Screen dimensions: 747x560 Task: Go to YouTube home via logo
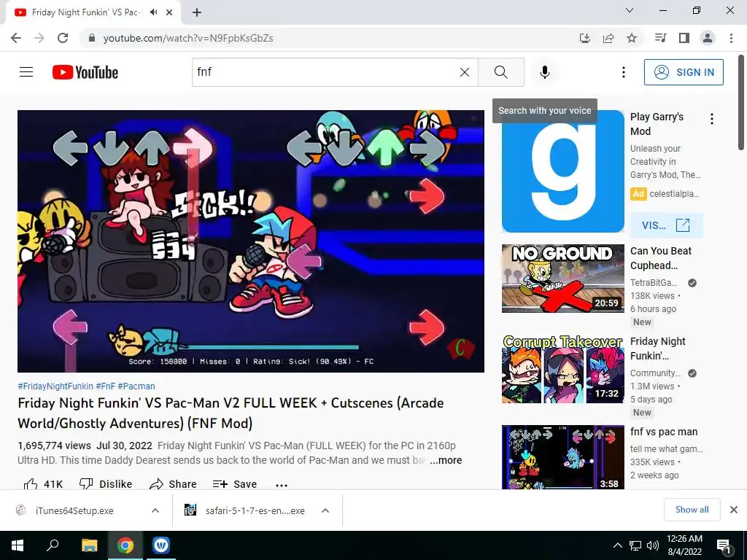pos(85,72)
